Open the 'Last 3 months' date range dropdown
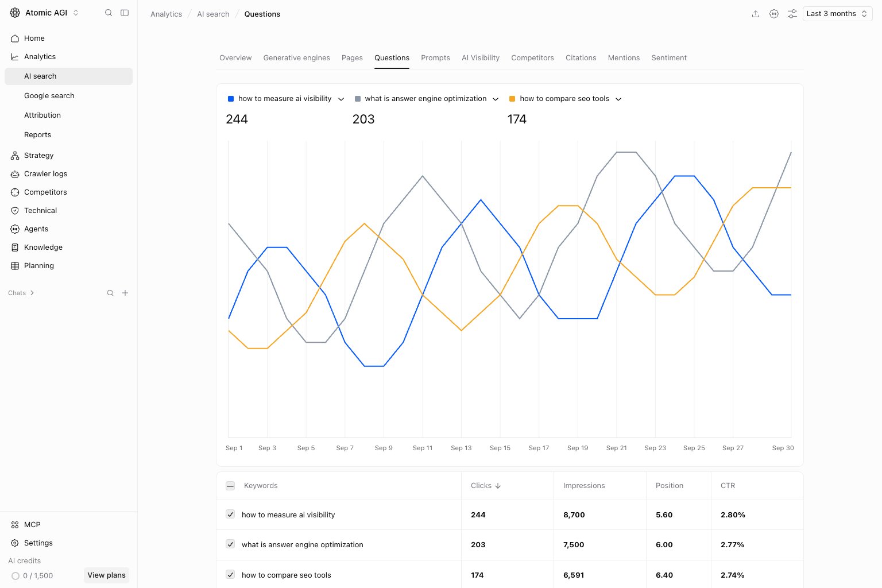 coord(837,14)
